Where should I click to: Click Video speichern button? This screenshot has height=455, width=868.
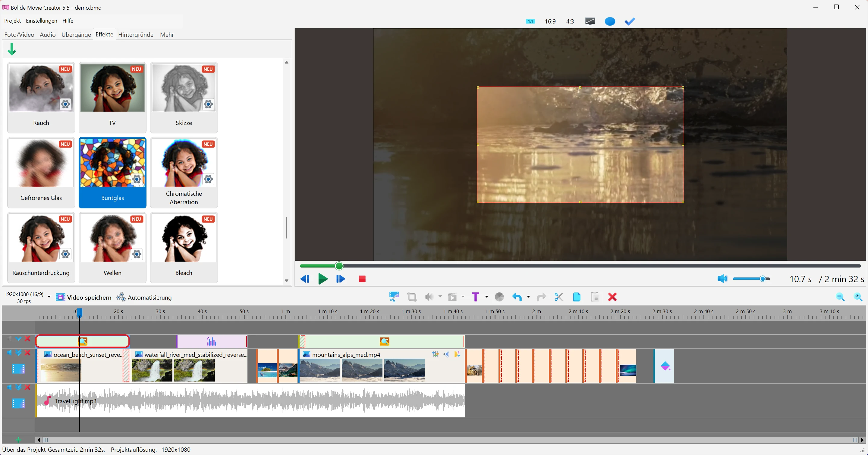(x=83, y=298)
